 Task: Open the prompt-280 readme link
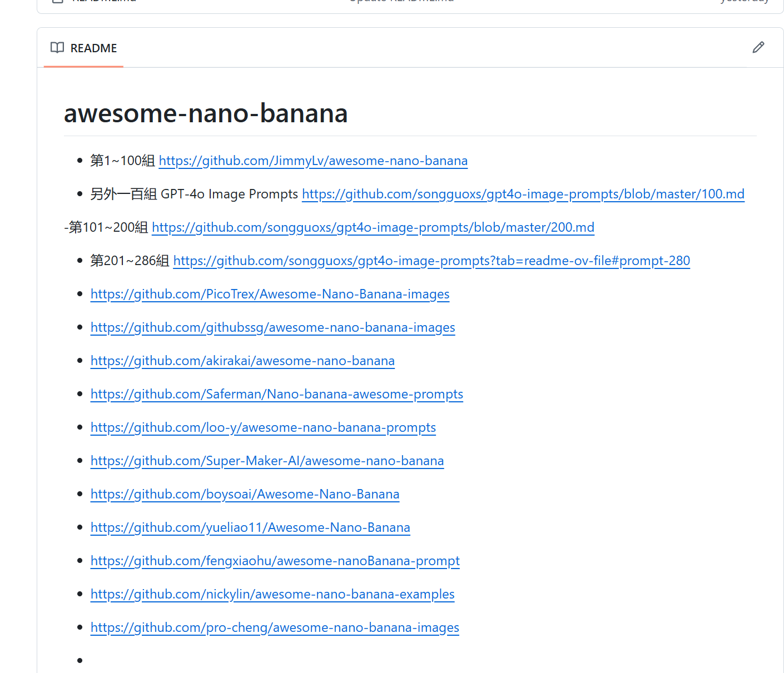click(431, 261)
